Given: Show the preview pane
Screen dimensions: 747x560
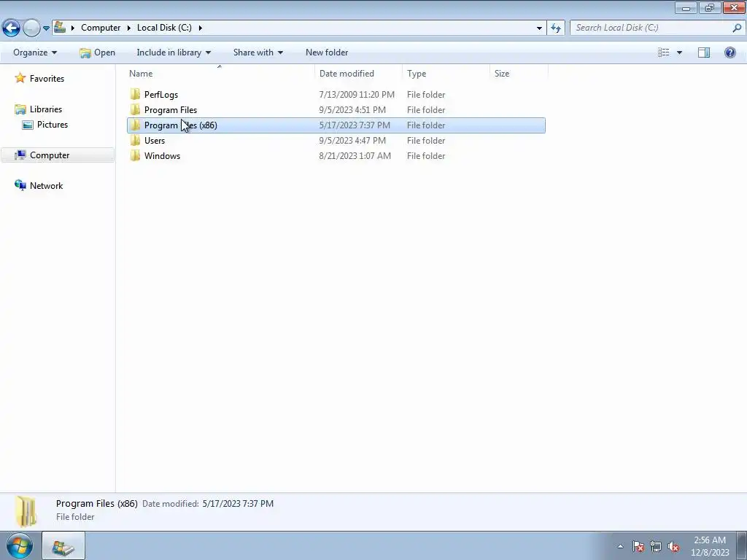Looking at the screenshot, I should pyautogui.click(x=704, y=52).
